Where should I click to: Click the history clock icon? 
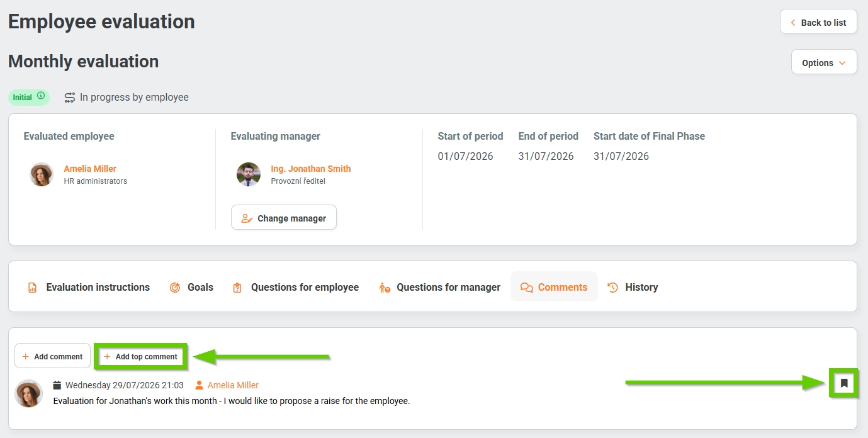pos(612,287)
